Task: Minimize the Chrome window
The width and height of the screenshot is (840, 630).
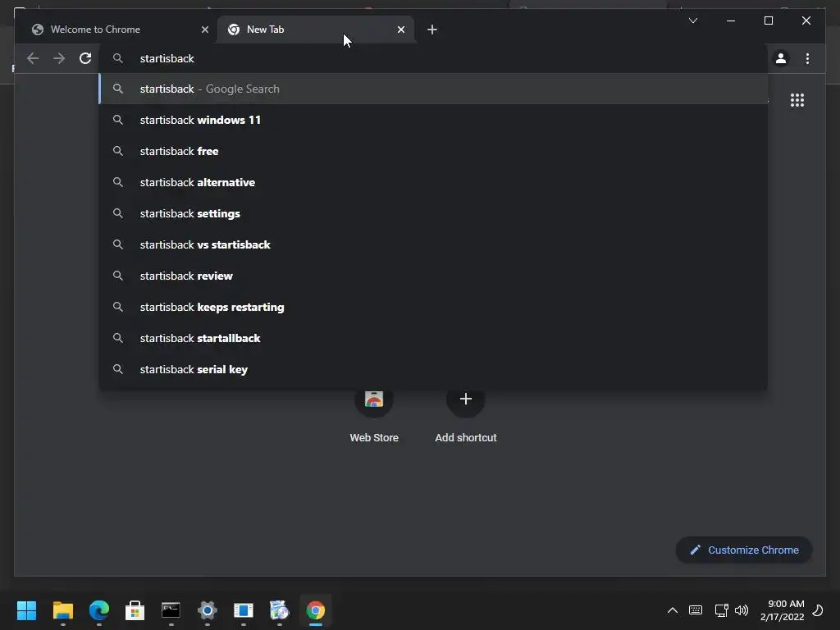Action: pos(731,21)
